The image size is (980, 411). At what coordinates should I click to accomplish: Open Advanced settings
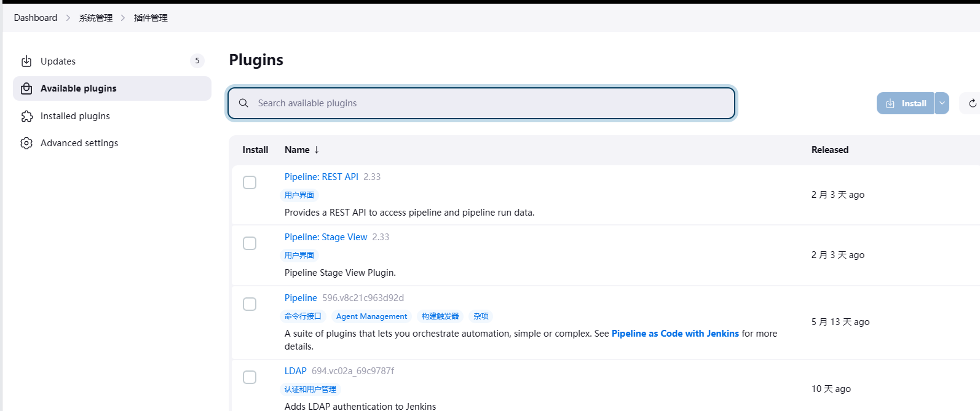112,143
